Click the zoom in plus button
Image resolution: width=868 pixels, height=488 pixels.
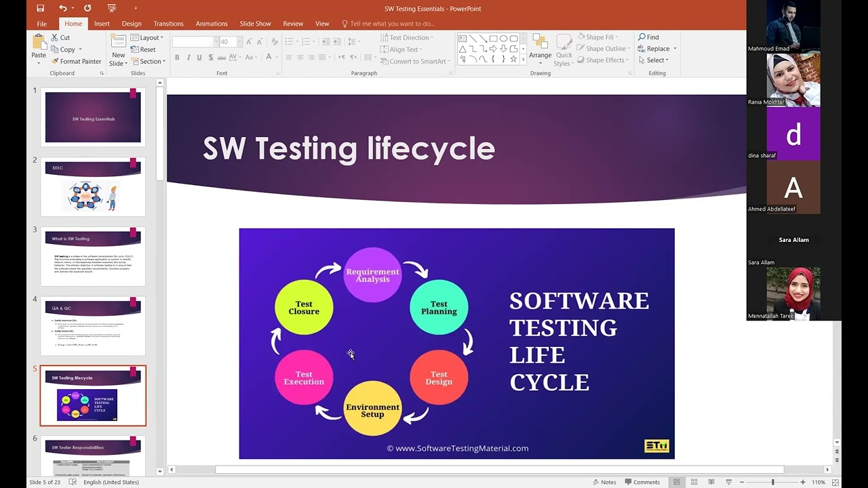pyautogui.click(x=803, y=482)
